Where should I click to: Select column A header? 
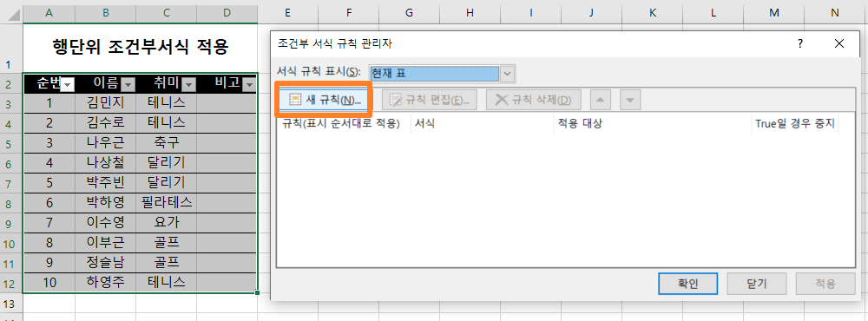tap(49, 13)
